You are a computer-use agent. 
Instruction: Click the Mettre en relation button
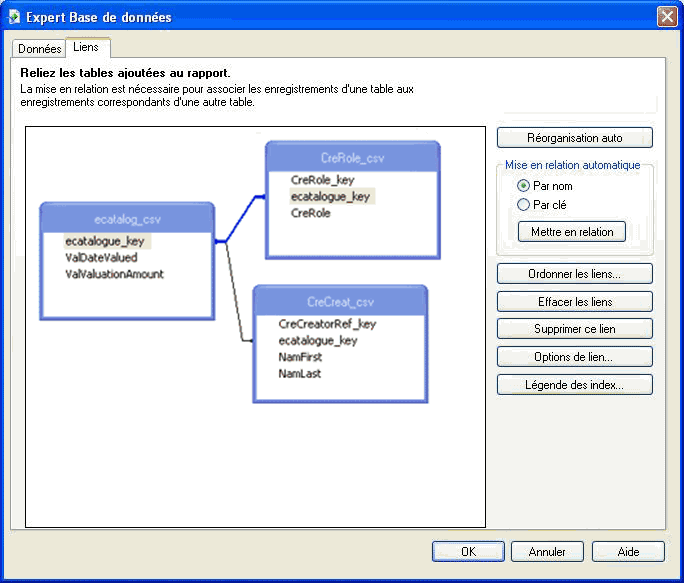pos(572,231)
